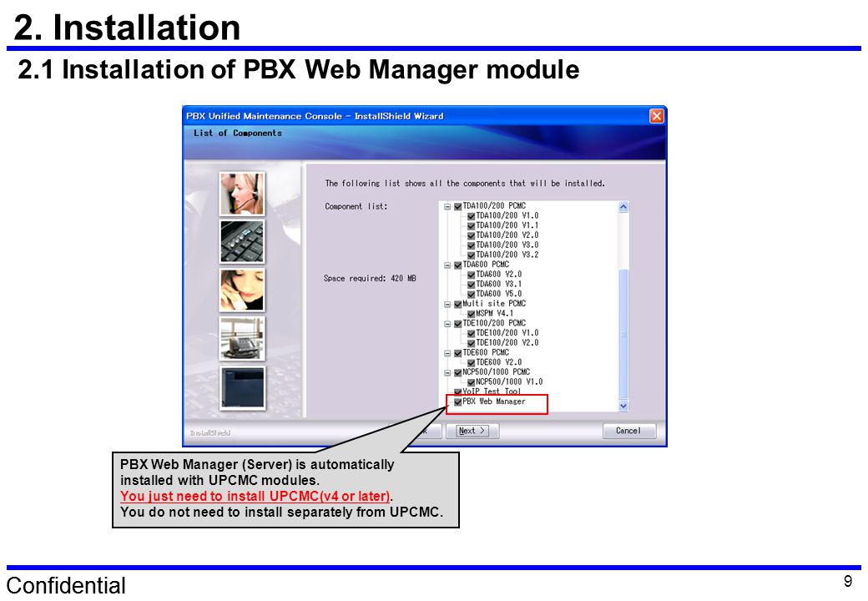Toggle the NCP500/1000 V1.0 checkbox

[x=471, y=382]
